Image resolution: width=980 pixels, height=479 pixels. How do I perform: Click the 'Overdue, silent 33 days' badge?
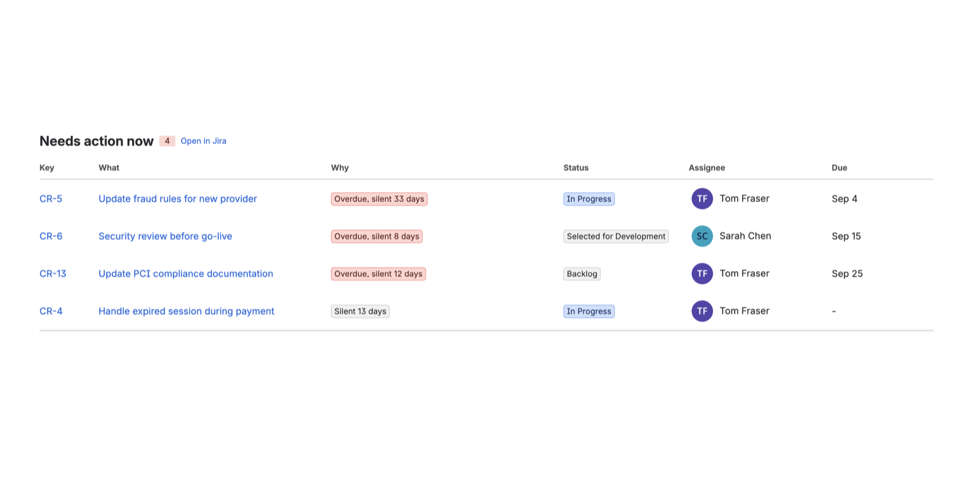click(379, 199)
